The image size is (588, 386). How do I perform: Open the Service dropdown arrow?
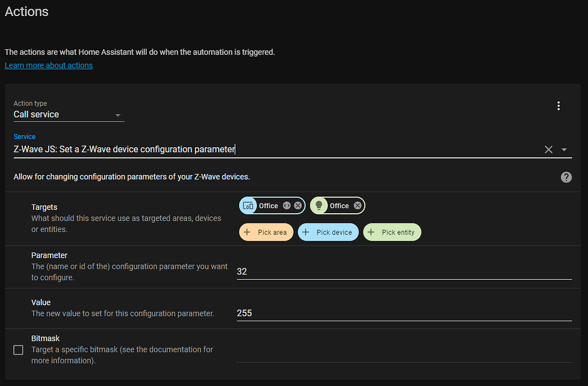pos(564,150)
